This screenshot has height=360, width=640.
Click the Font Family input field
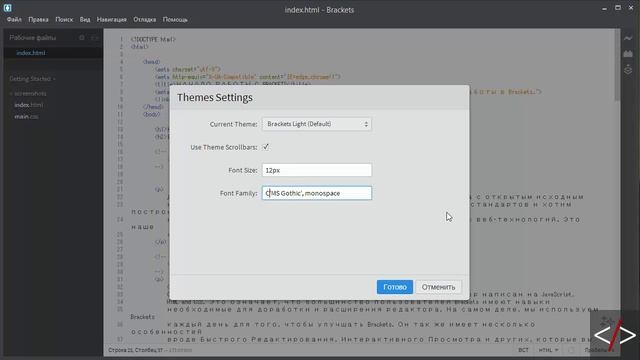(x=317, y=193)
